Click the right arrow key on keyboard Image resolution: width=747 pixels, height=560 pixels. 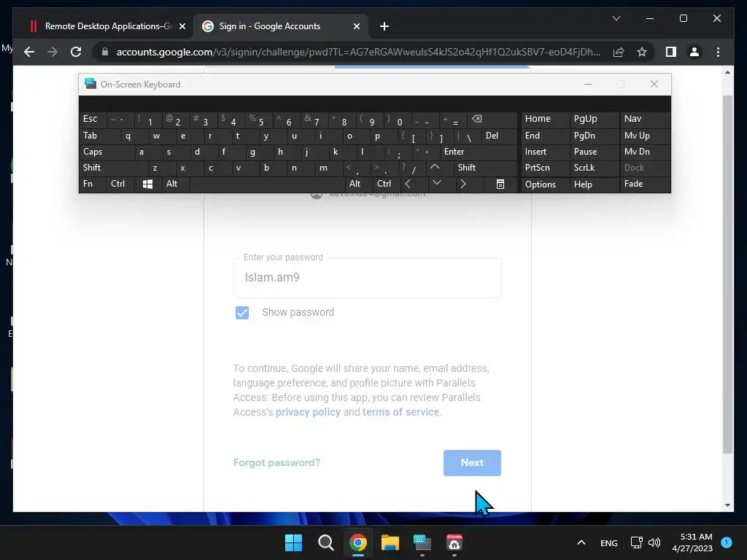pyautogui.click(x=463, y=184)
